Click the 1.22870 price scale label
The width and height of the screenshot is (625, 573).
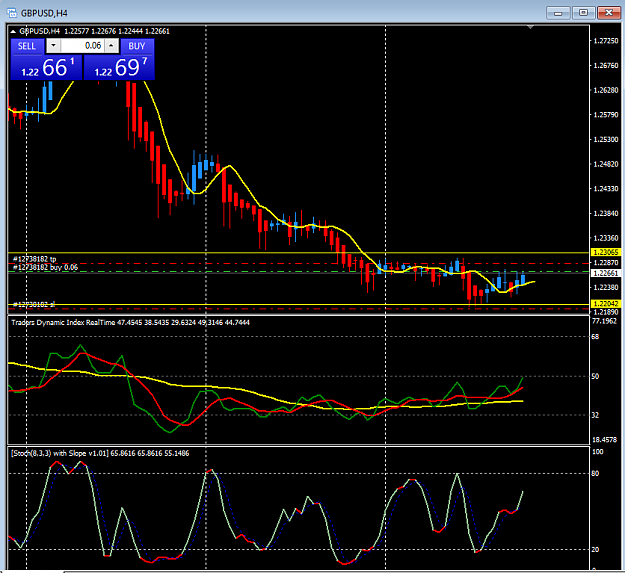(605, 263)
